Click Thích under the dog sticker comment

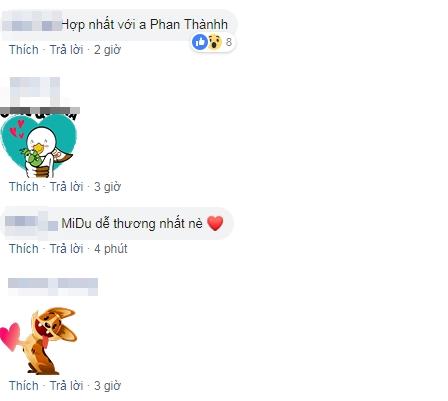click(24, 386)
